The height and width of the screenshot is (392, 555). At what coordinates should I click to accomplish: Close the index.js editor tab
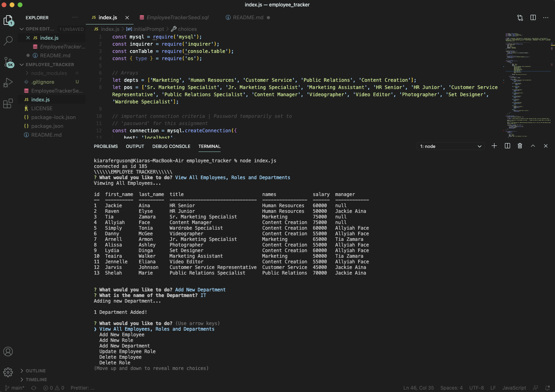pyautogui.click(x=127, y=18)
